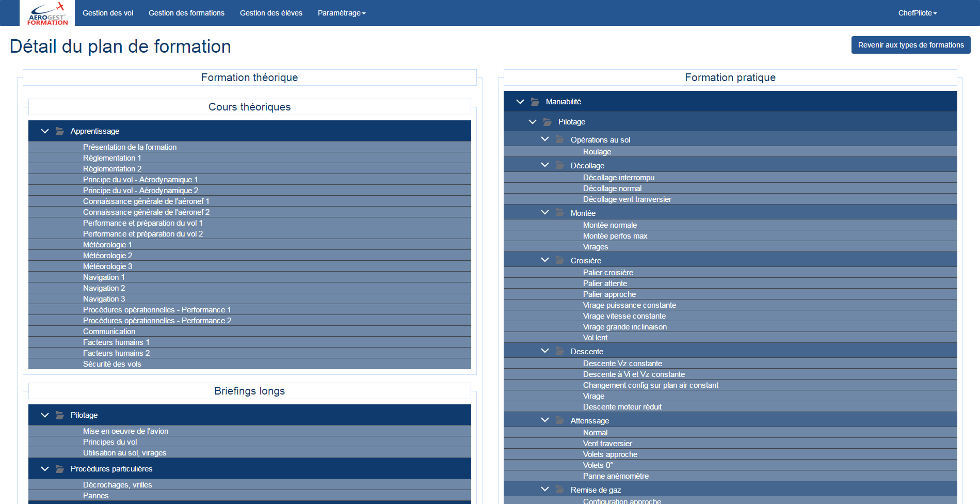
Task: Select the Météorologie 2 course row
Action: tap(107, 256)
